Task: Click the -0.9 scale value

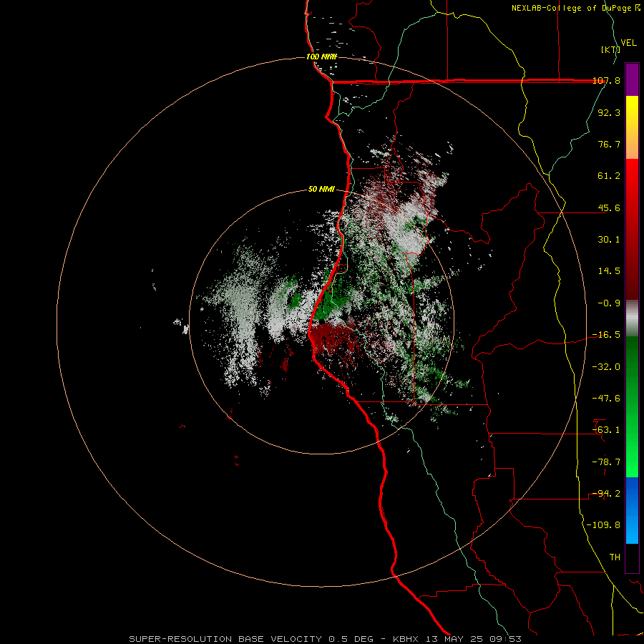Action: coord(609,303)
